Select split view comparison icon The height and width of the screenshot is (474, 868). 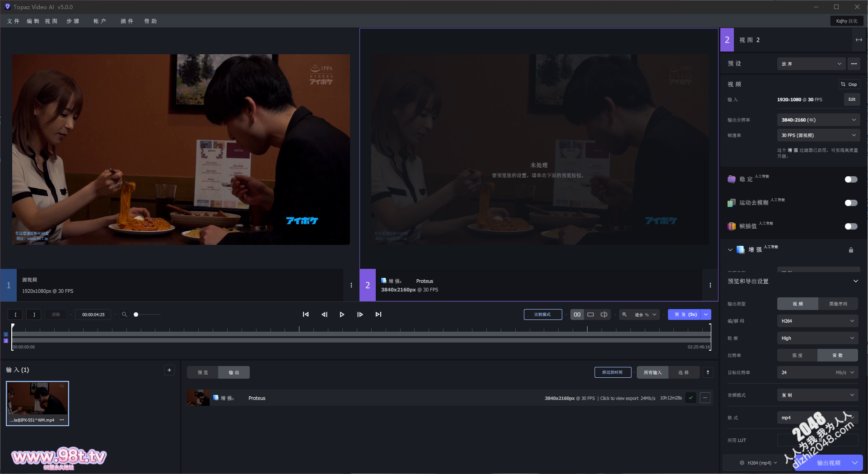tap(604, 314)
